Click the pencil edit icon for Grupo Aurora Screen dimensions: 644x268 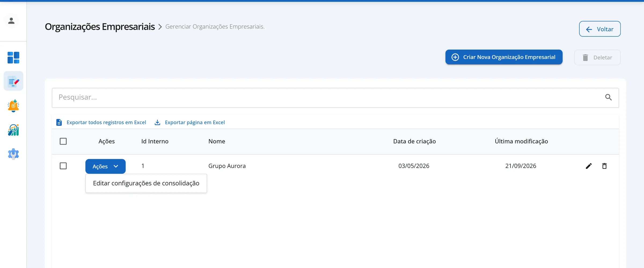tap(589, 166)
